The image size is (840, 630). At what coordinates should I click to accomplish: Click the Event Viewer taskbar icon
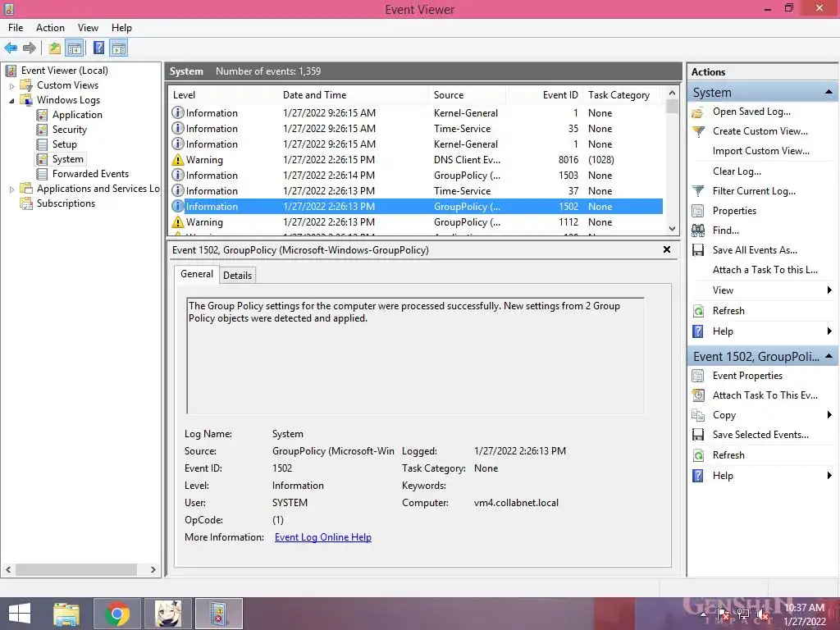(x=218, y=614)
